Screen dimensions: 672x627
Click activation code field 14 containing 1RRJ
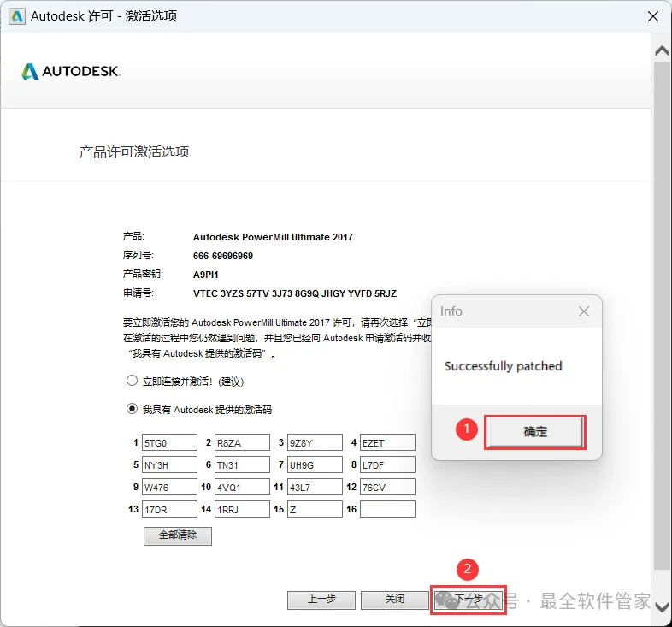242,509
